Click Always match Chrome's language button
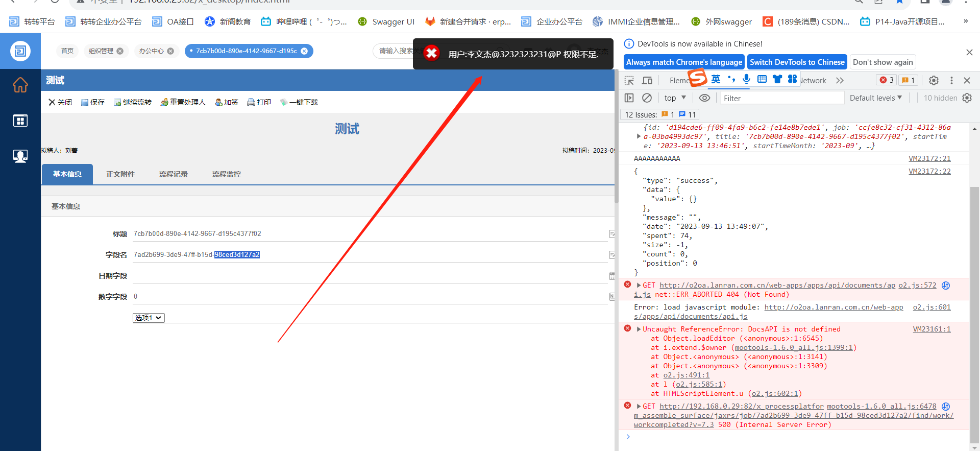Viewport: 980px width, 451px height. click(x=684, y=62)
